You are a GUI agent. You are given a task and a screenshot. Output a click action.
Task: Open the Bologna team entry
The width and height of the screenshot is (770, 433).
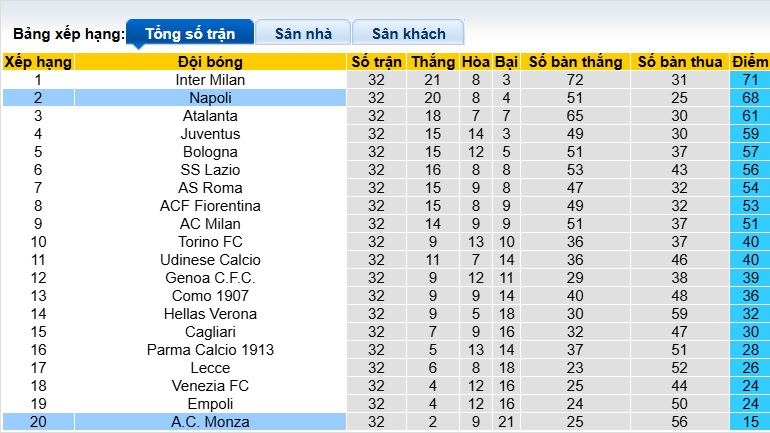coord(210,152)
